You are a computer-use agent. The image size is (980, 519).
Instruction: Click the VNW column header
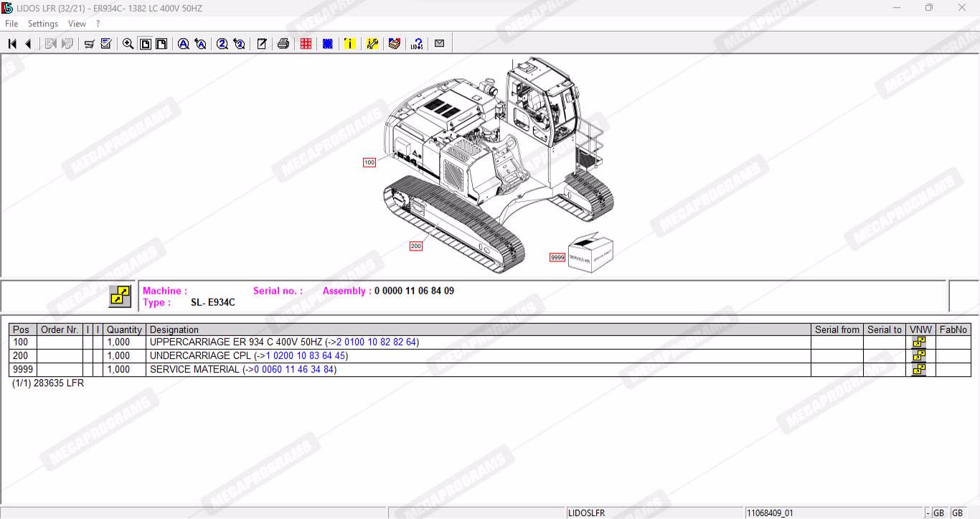(x=921, y=329)
